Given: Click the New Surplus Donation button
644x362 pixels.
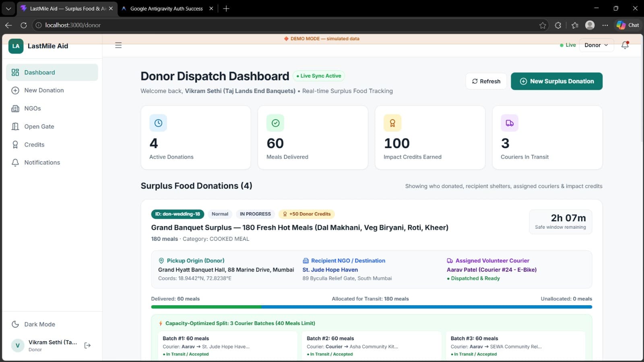Looking at the screenshot, I should (x=557, y=81).
